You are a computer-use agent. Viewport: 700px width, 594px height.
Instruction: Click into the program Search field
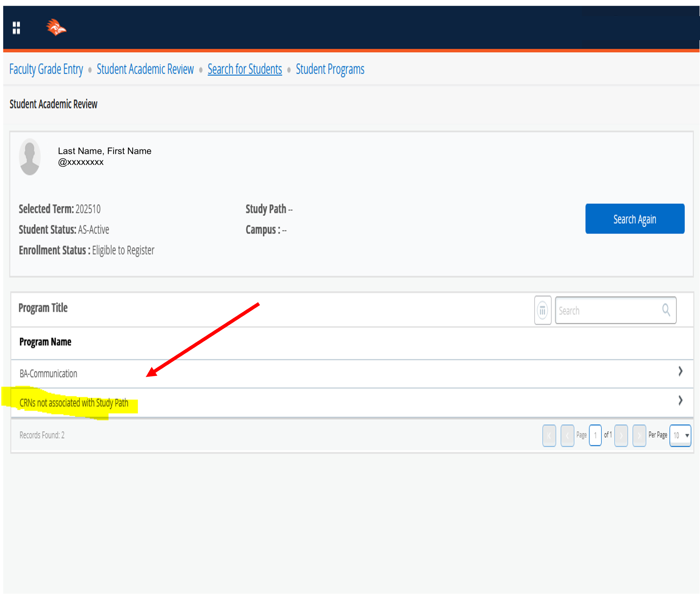point(608,310)
